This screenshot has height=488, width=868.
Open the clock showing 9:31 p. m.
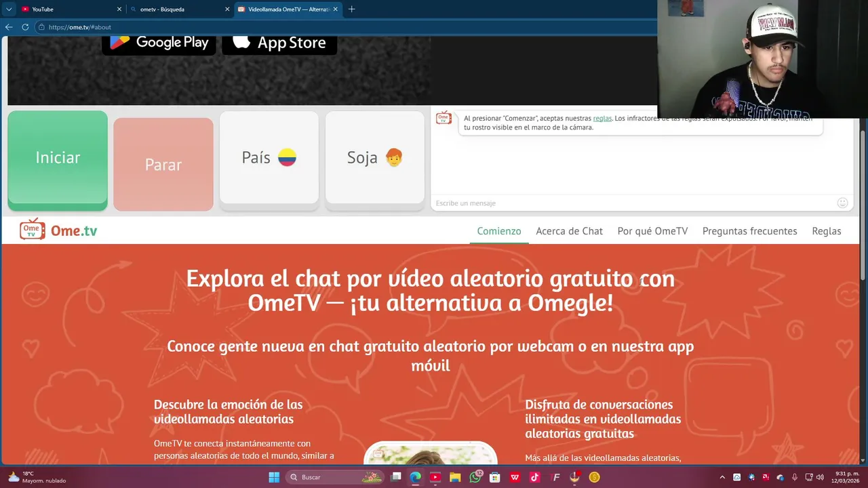click(x=845, y=477)
